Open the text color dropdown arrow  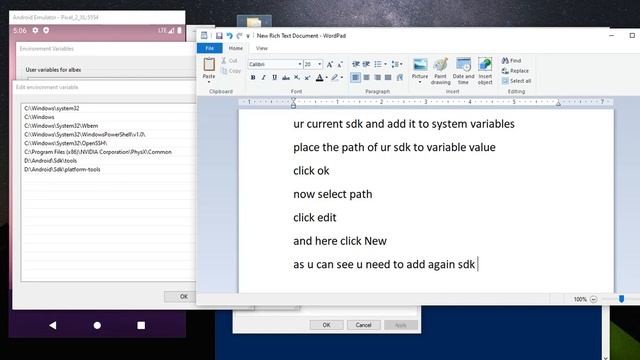tap(327, 78)
